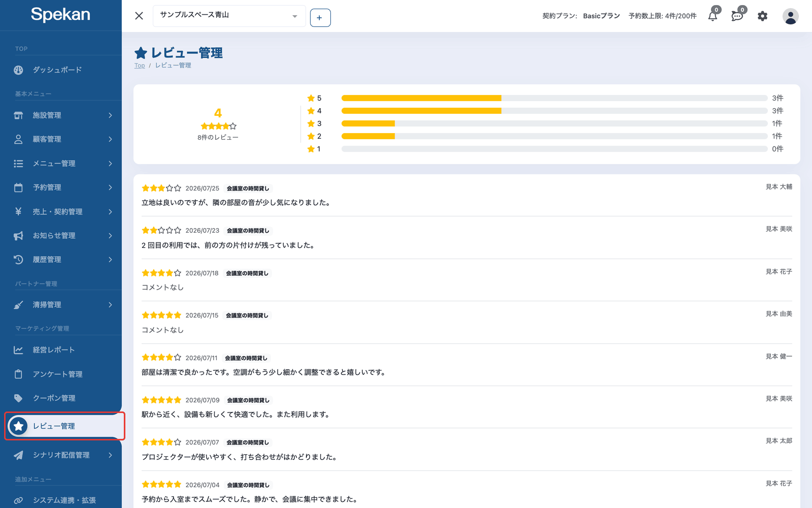The height and width of the screenshot is (508, 812).
Task: Click the 予約管理 calendar icon
Action: click(x=18, y=187)
